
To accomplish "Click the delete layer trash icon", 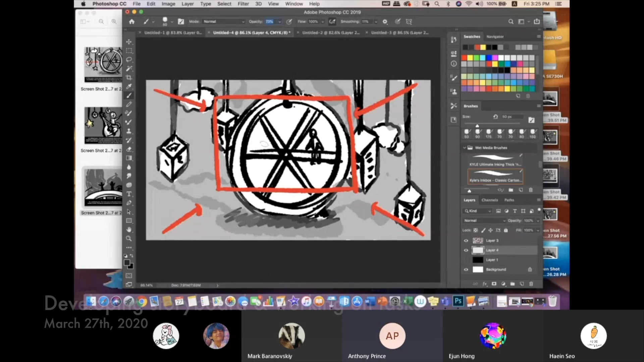I will (x=531, y=284).
